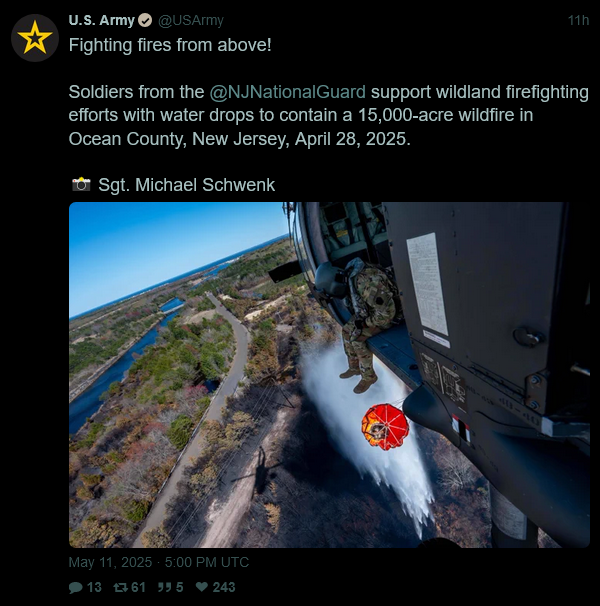Click the camera emoji before Sgt. Michael Schwenk
The width and height of the screenshot is (600, 606).
(x=81, y=184)
